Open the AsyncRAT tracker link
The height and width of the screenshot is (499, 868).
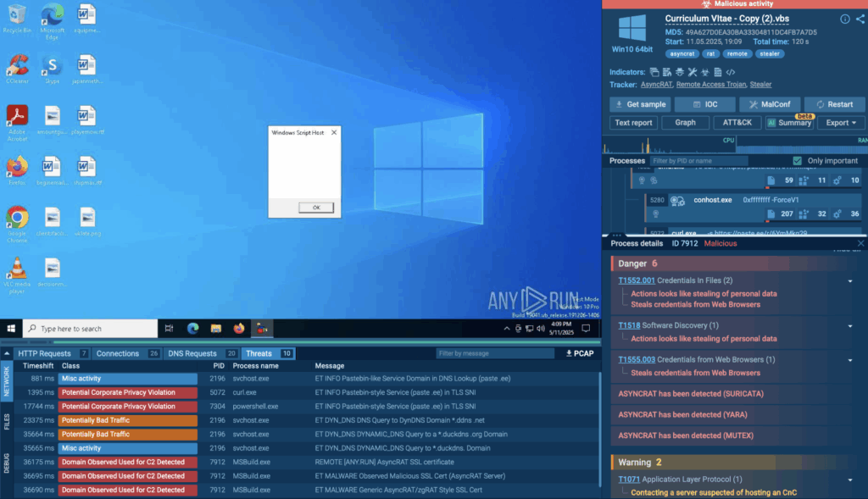pyautogui.click(x=657, y=85)
